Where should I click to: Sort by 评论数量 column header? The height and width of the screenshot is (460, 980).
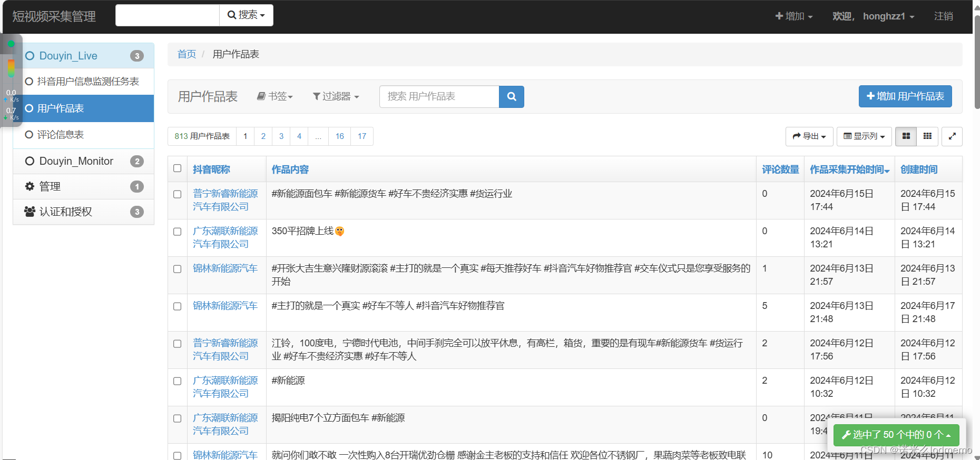pyautogui.click(x=780, y=169)
